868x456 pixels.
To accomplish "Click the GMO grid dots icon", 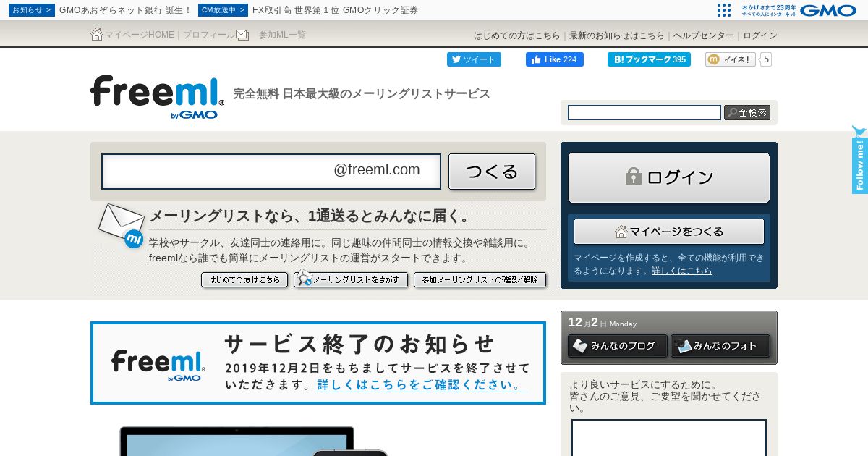I will (x=724, y=10).
